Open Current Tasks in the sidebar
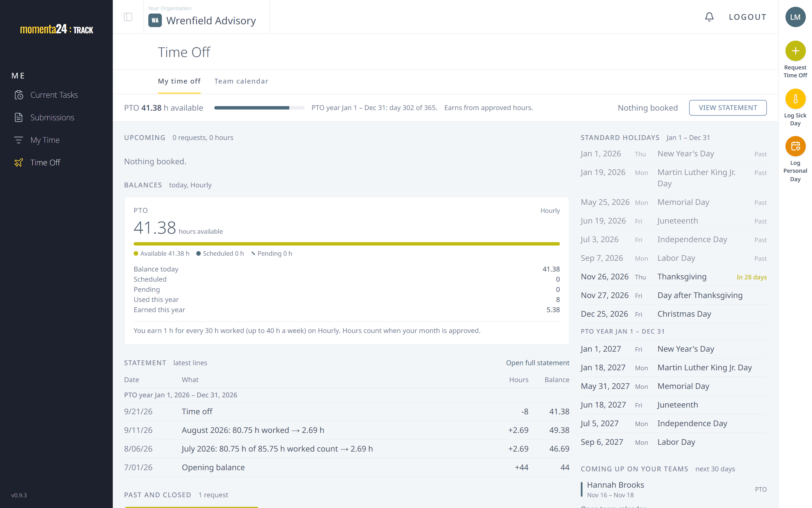The width and height of the screenshot is (812, 508). click(x=54, y=95)
